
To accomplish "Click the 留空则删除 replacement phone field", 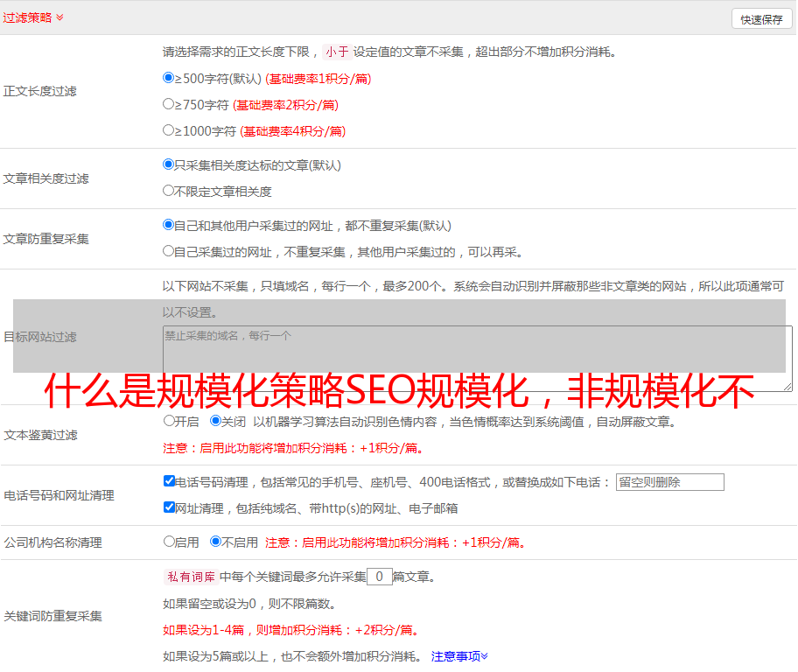I will (x=669, y=482).
